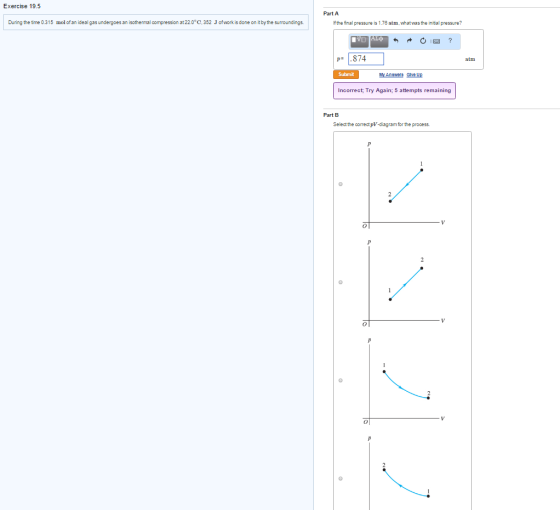
Task: Click the reset circular arrow icon
Action: [423, 41]
